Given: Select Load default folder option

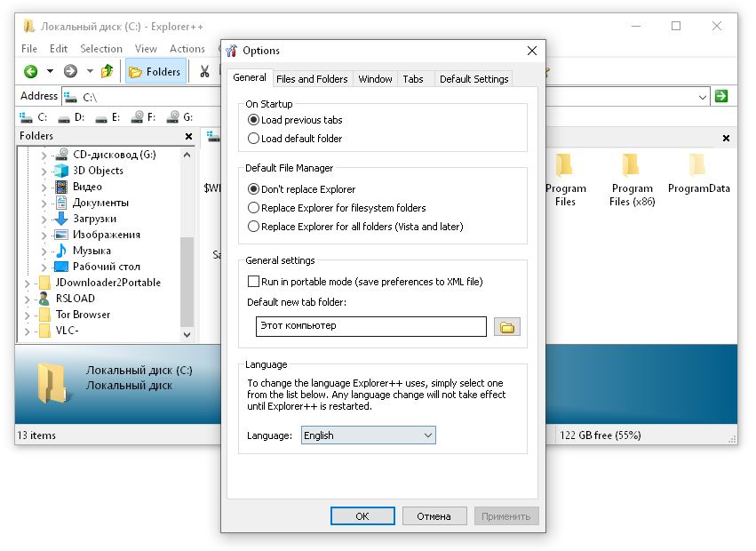Looking at the screenshot, I should point(295,139).
